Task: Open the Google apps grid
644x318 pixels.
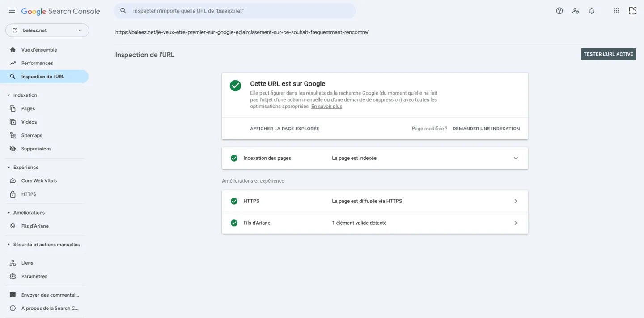Action: 616,10
